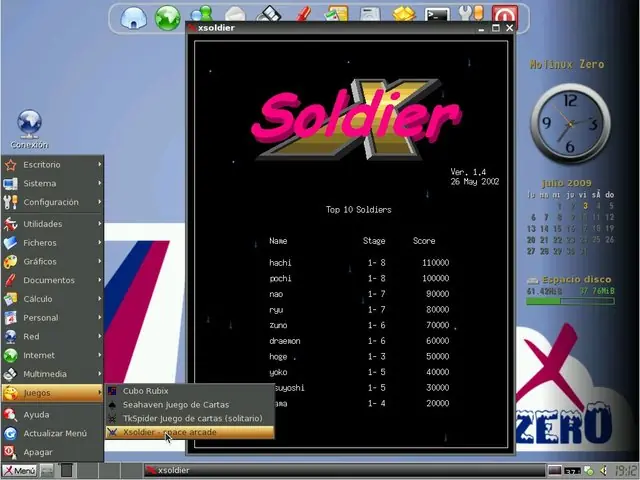Viewport: 640px width, 480px height.
Task: Click day 3 in julio 2009 calendar
Action: (x=585, y=206)
